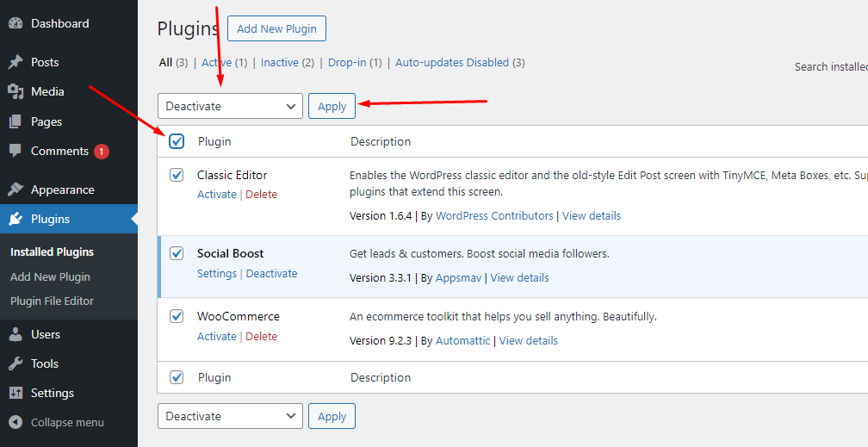Viewport: 868px width, 447px height.
Task: Click bottom Apply button
Action: pyautogui.click(x=332, y=416)
